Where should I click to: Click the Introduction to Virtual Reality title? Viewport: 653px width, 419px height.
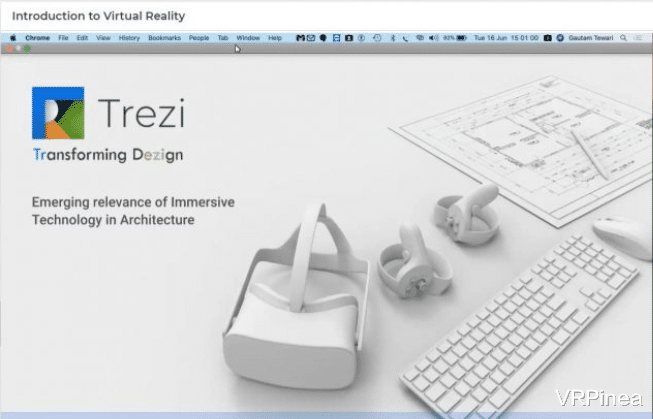99,16
